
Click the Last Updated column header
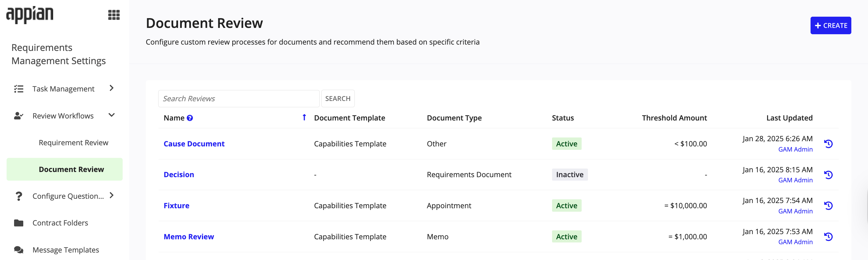click(x=789, y=118)
